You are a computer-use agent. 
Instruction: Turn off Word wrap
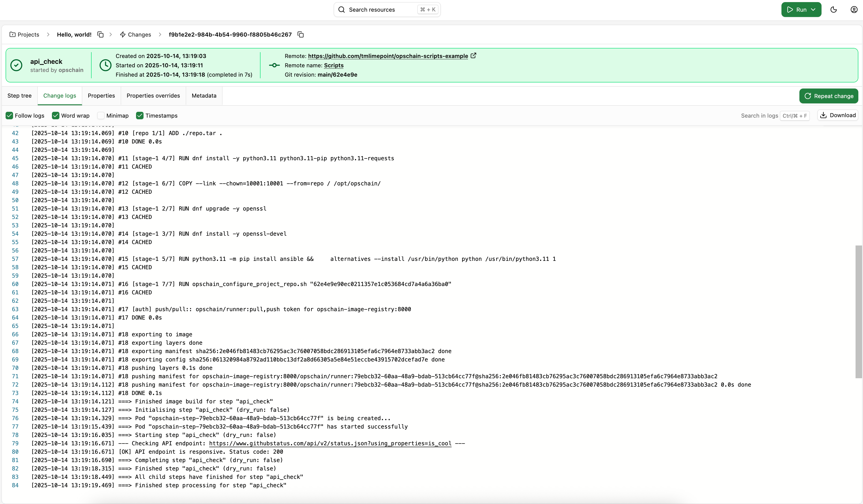pyautogui.click(x=55, y=115)
